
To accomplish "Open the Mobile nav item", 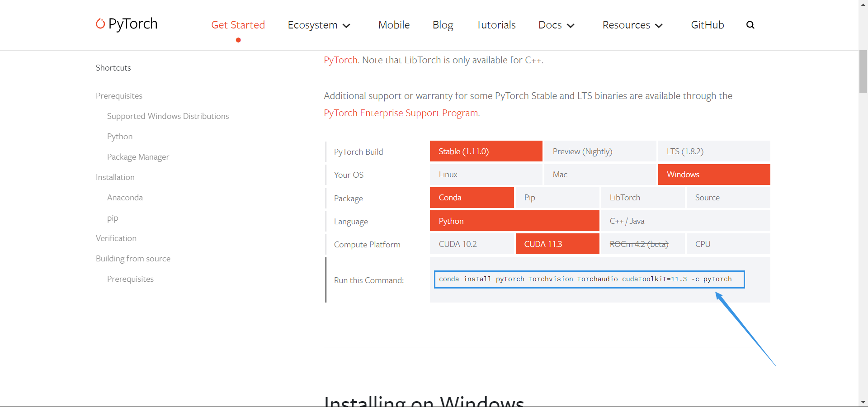I will [x=394, y=25].
